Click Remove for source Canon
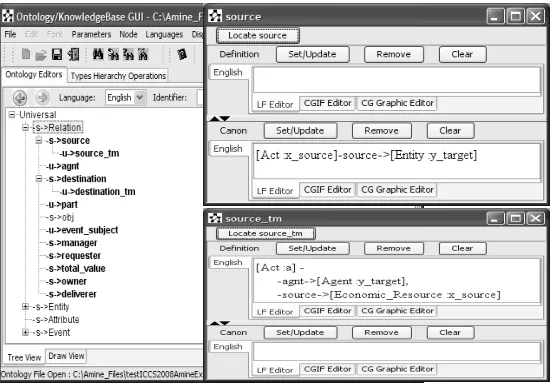Screen dimensions: 550x384 [x=381, y=131]
